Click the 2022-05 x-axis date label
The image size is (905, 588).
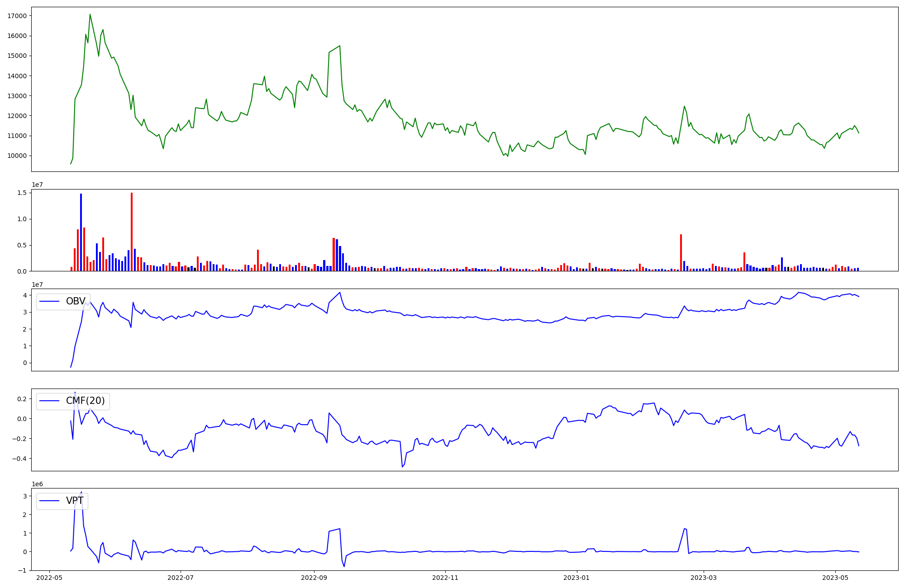49,578
